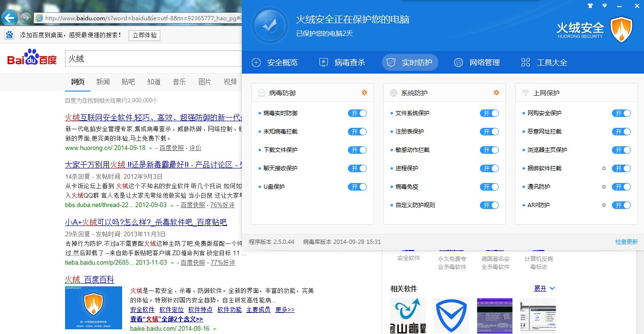Toggle 自定义防护规则 switch
Image resolution: width=644 pixels, height=334 pixels.
(x=489, y=205)
